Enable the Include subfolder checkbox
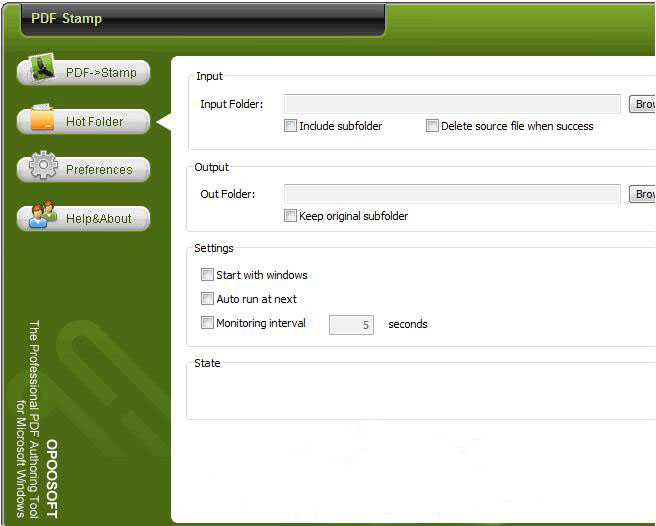 (x=290, y=126)
